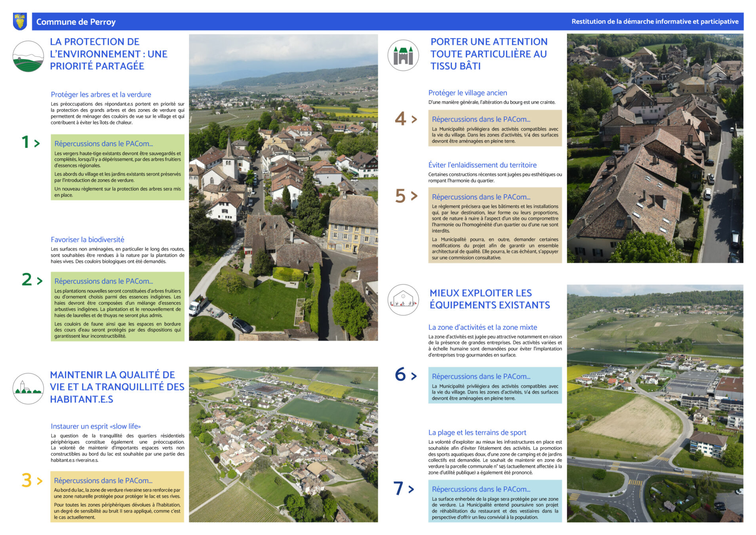
Task: Click the green number 2 arrow marker
Action: click(32, 280)
